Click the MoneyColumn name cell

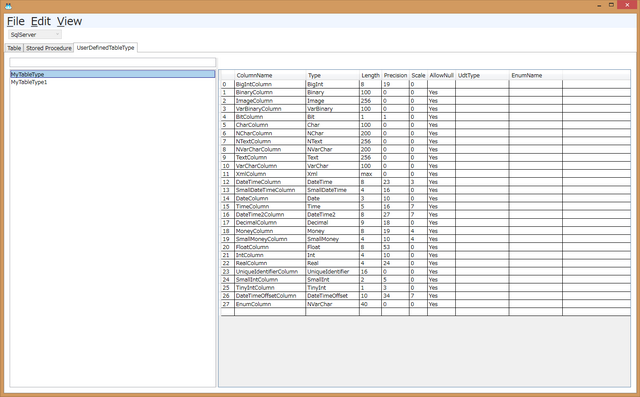click(x=270, y=231)
